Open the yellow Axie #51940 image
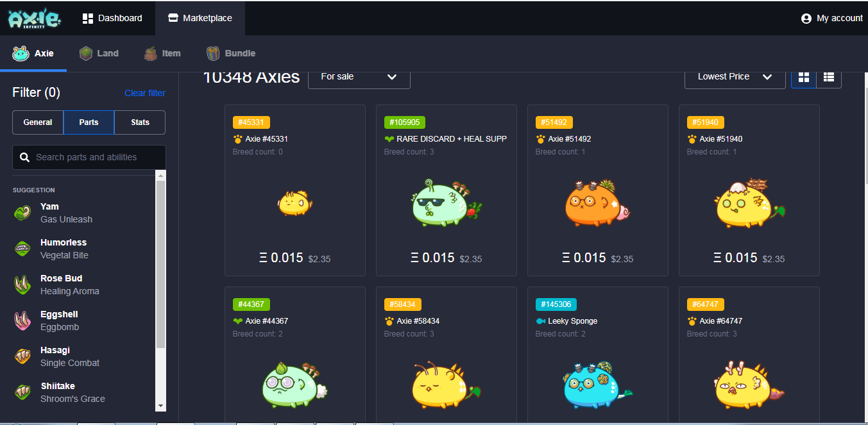The width and height of the screenshot is (868, 425). coord(749,203)
